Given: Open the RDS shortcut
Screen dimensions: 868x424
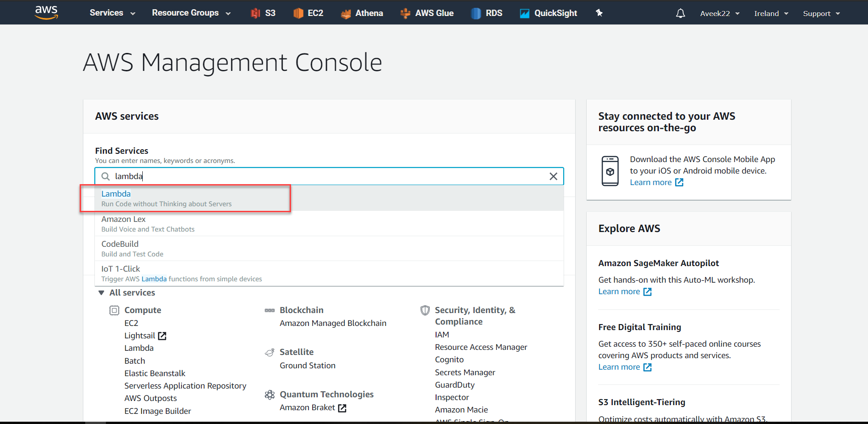Looking at the screenshot, I should pyautogui.click(x=487, y=13).
